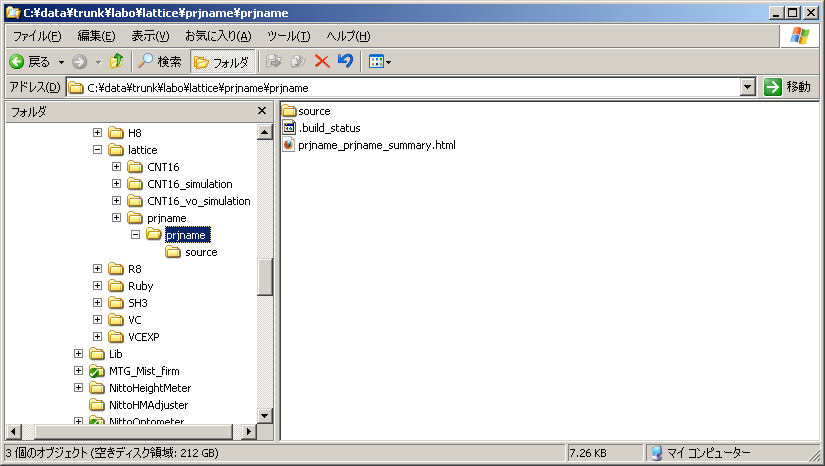Click the 移動 Go button
825x466 pixels.
pyautogui.click(x=788, y=87)
